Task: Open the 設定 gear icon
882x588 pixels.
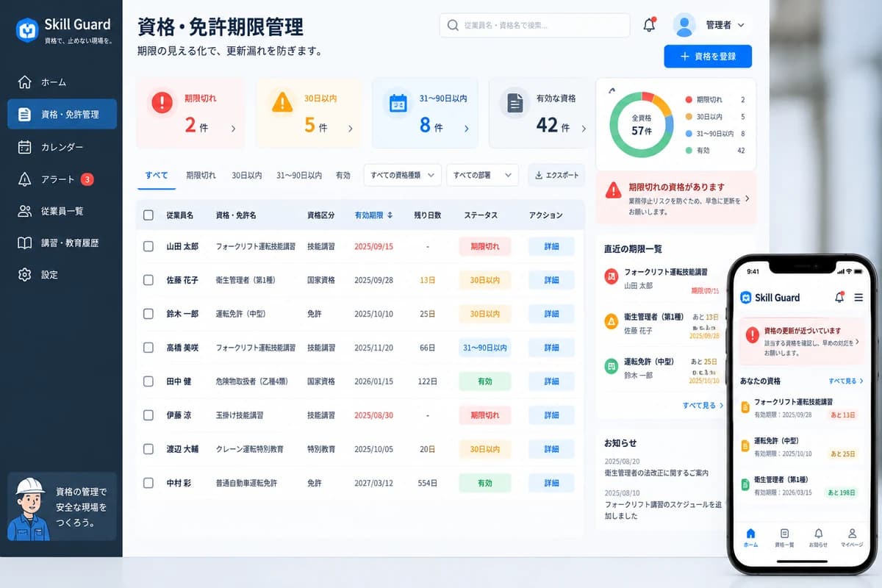Action: point(24,274)
